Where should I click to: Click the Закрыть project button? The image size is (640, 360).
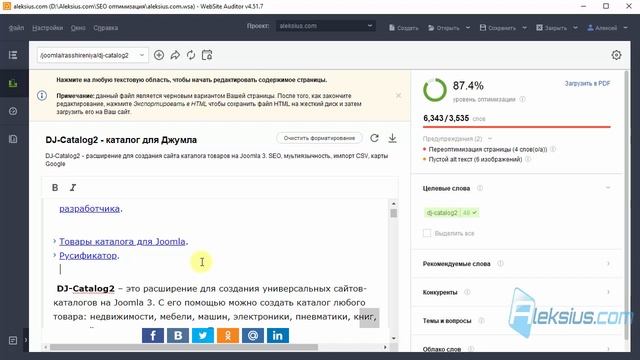coord(551,28)
